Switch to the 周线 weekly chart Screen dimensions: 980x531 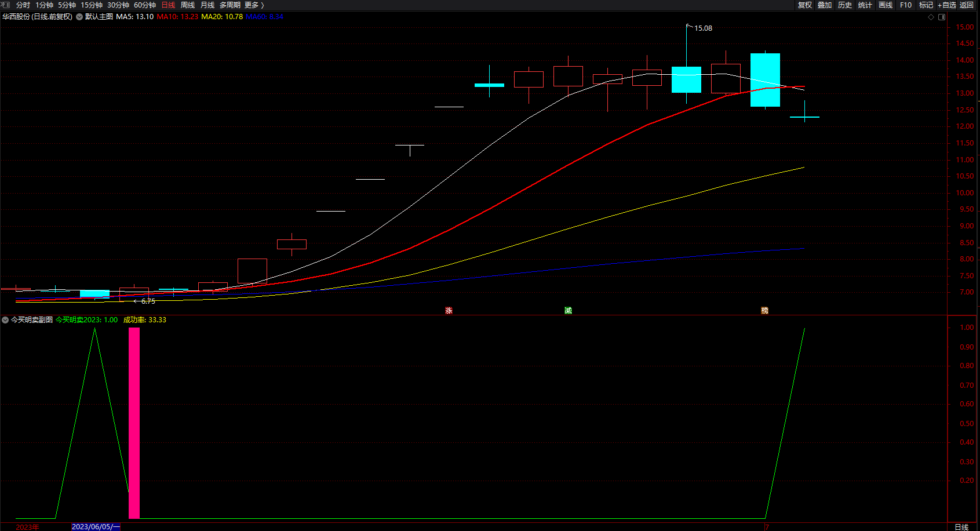(x=188, y=5)
